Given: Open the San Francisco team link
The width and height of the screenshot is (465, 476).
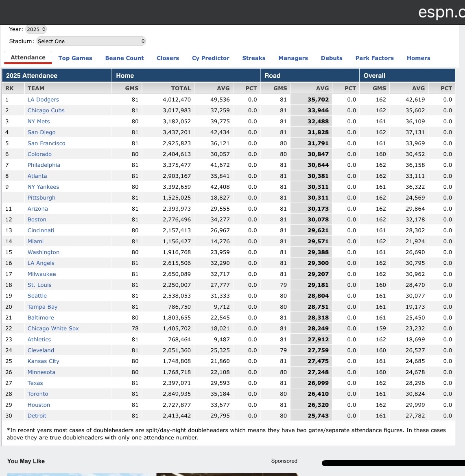Looking at the screenshot, I should pos(46,143).
